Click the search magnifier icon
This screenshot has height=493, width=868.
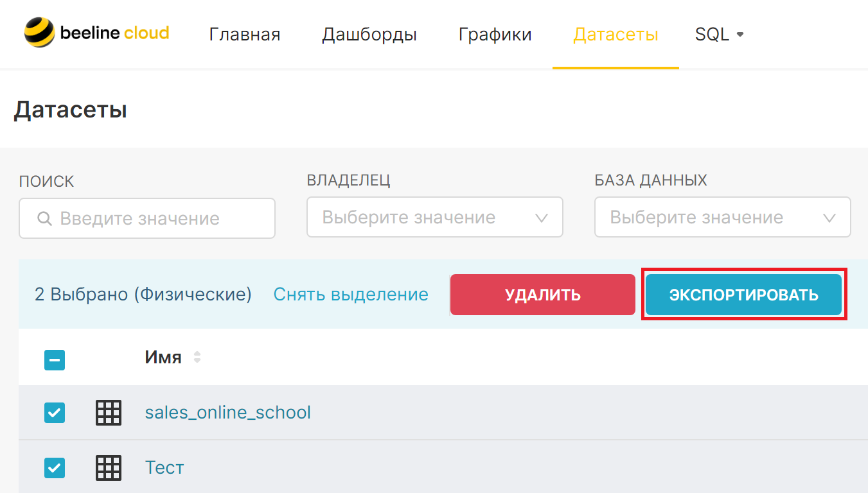pos(44,219)
